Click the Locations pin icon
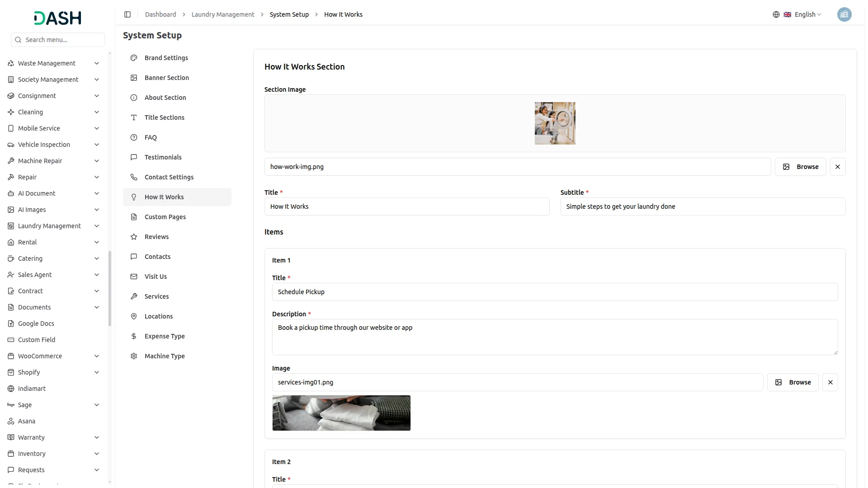Viewport: 868px width, 488px height. pyautogui.click(x=134, y=316)
